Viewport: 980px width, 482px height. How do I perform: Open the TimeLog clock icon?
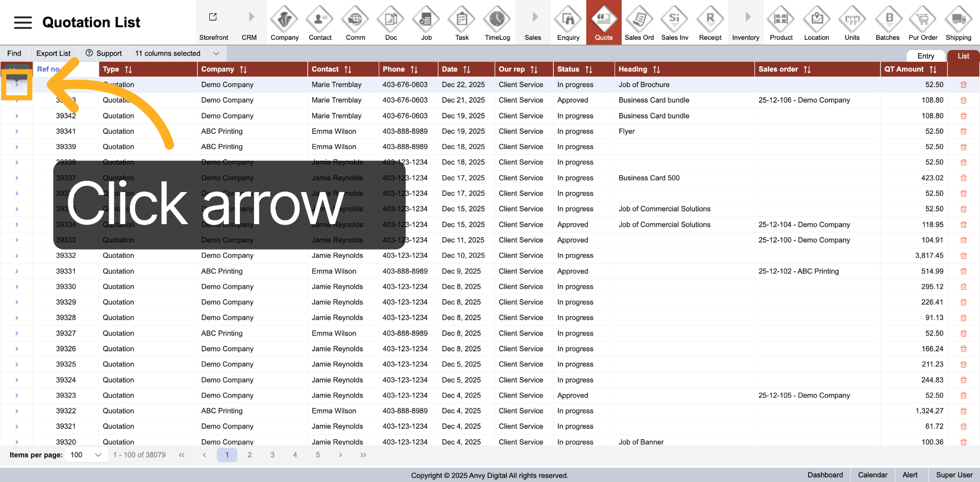[x=497, y=20]
